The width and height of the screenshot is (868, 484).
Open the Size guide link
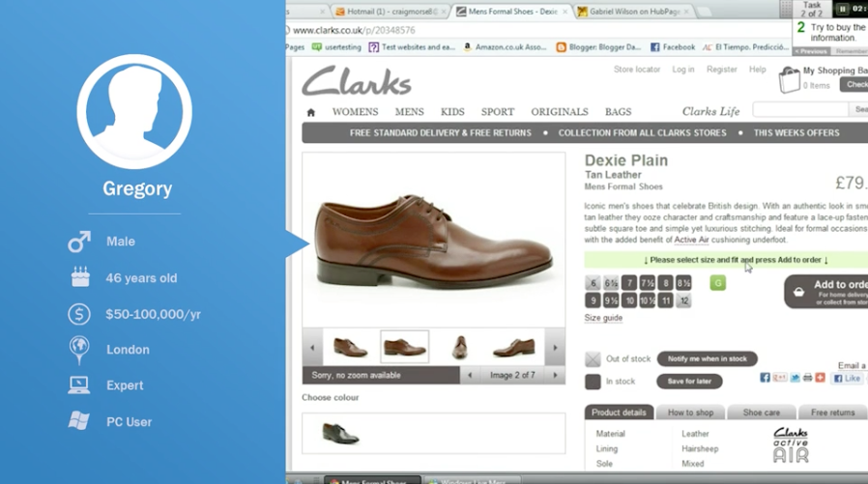[603, 318]
